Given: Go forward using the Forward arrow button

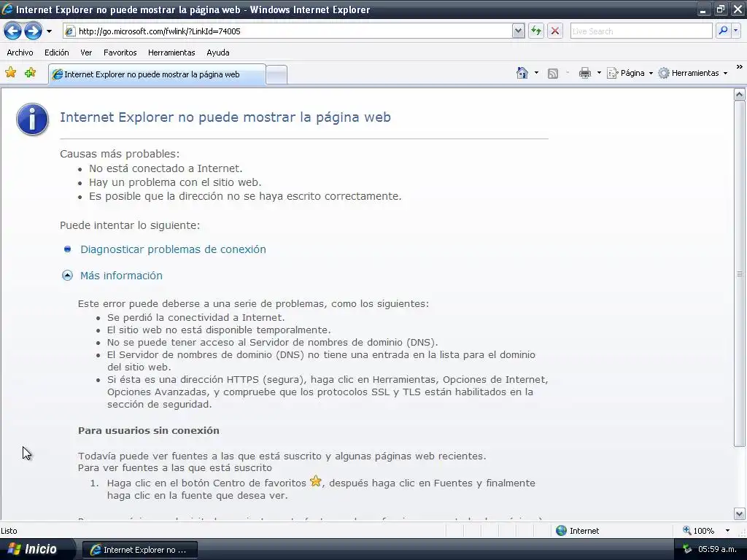Looking at the screenshot, I should click(33, 31).
